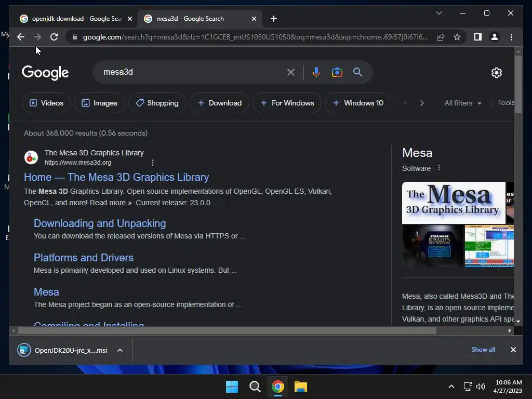Click the About 368,000 results text
This screenshot has width=532, height=399.
tap(86, 133)
